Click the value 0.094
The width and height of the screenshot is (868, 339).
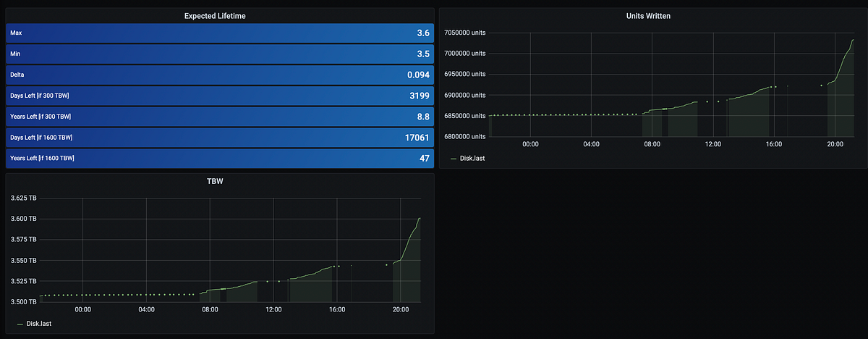click(x=418, y=75)
